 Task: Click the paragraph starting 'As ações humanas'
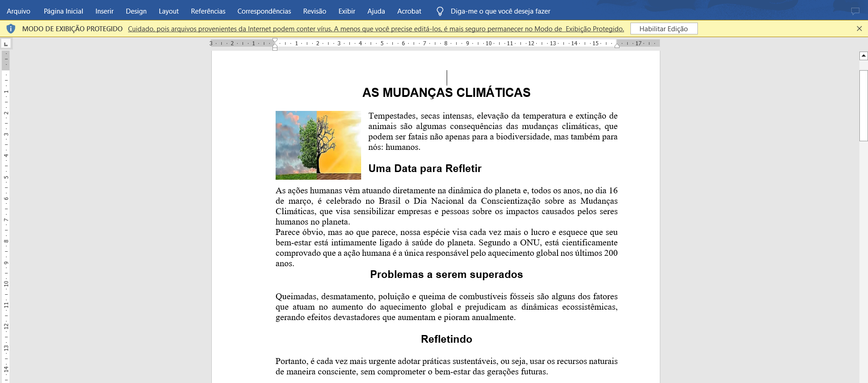coord(447,206)
